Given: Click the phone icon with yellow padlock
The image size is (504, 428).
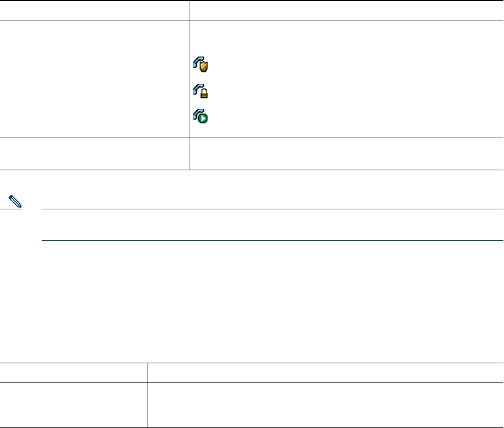Looking at the screenshot, I should 200,91.
